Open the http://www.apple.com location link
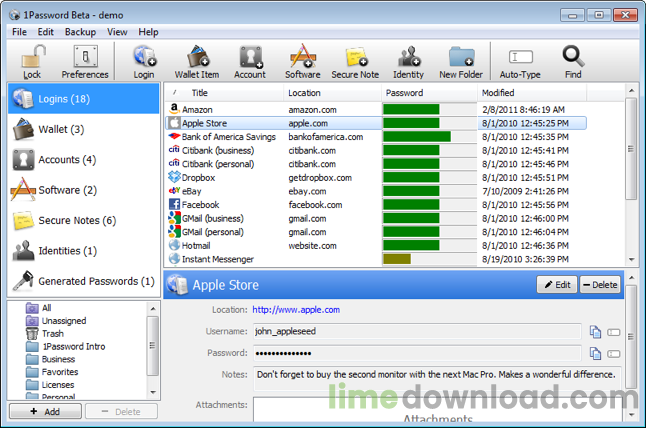 (x=295, y=310)
